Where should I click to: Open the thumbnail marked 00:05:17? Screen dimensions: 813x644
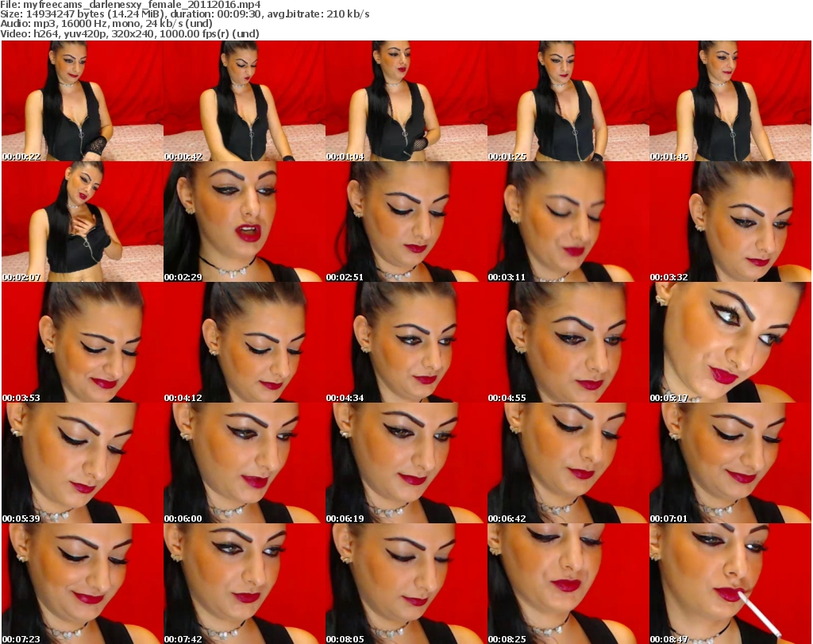730,343
